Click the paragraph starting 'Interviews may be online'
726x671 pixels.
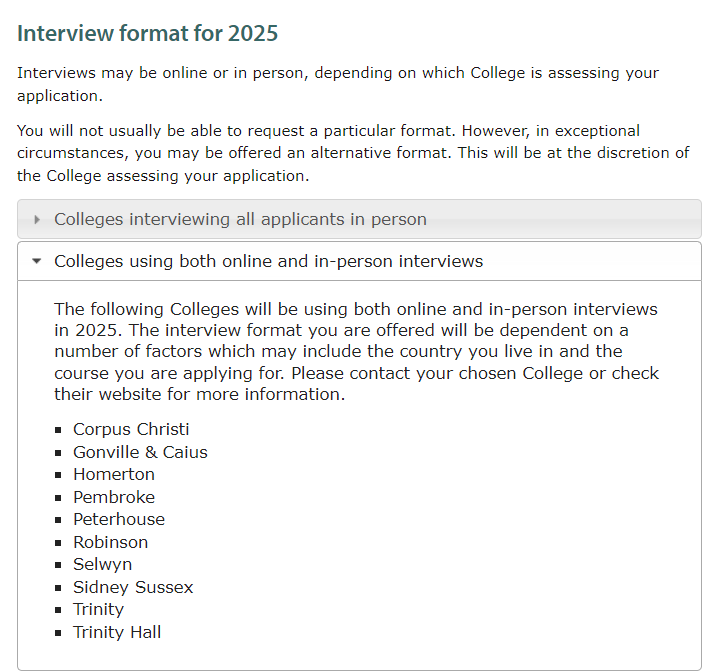click(x=338, y=85)
